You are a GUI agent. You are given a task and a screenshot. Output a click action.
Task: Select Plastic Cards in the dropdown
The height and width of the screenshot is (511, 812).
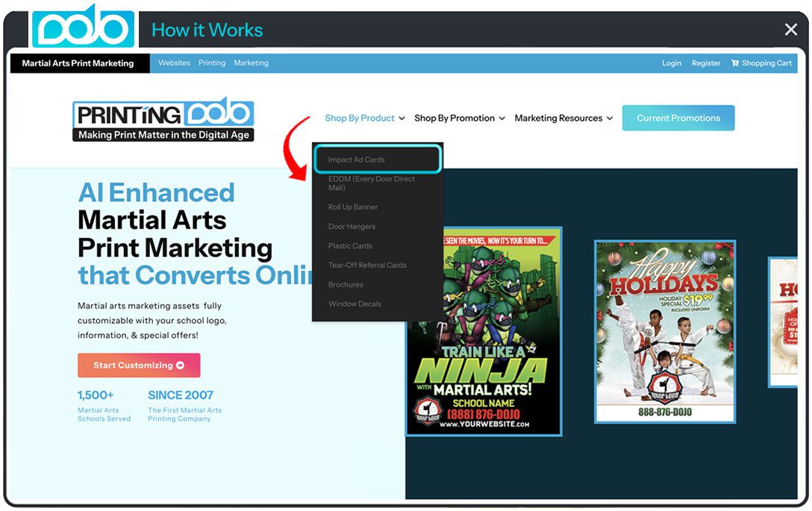point(350,246)
